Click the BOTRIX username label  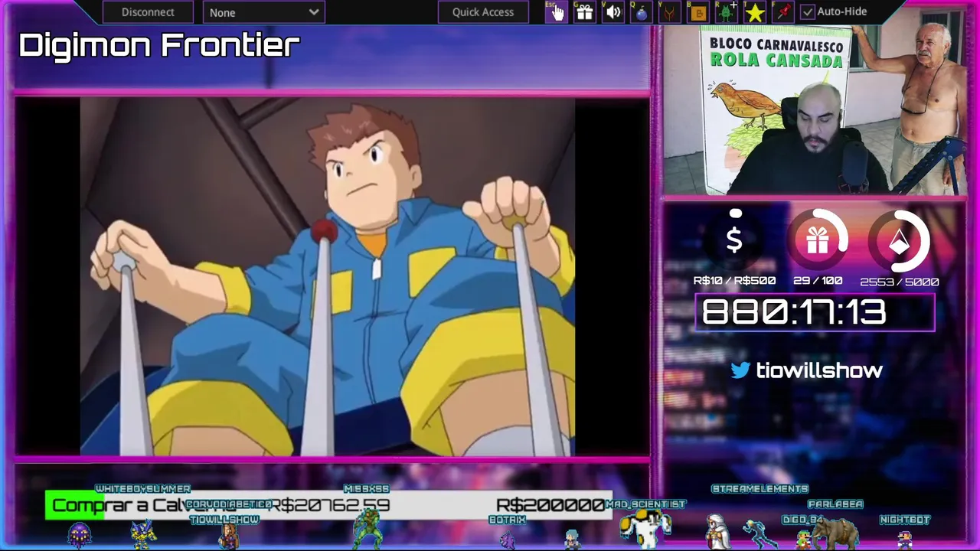tap(507, 519)
